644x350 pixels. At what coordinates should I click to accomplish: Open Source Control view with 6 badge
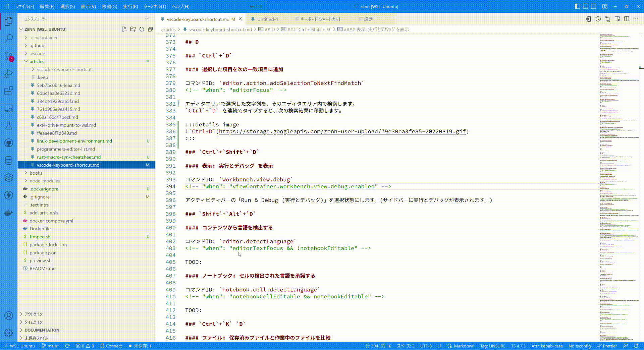tap(9, 56)
